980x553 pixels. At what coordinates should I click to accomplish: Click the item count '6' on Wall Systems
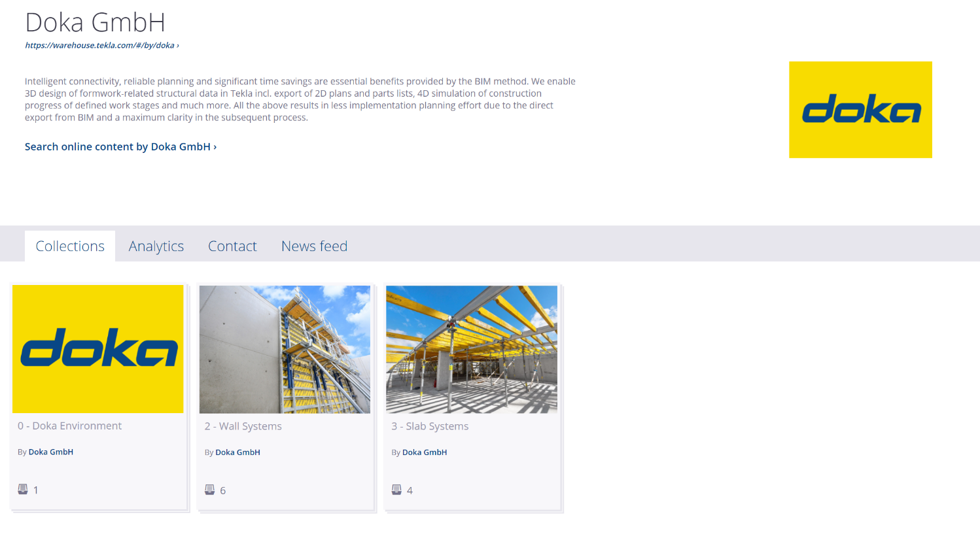(x=223, y=490)
